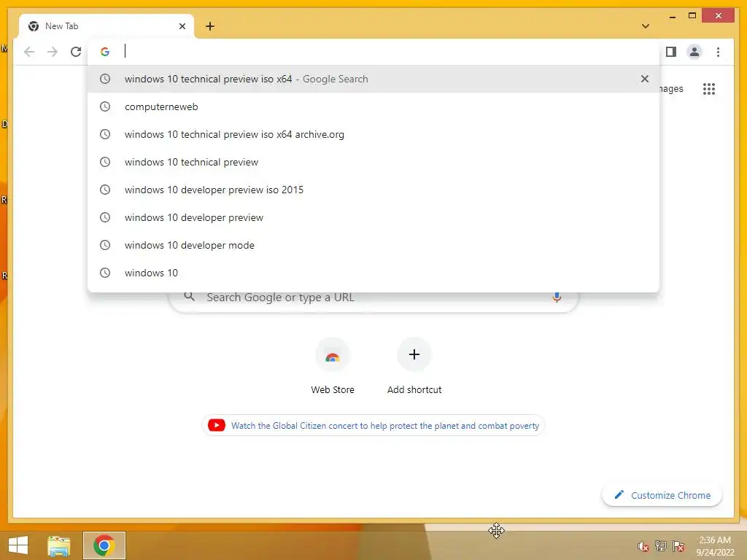Click the Add shortcut label
Viewport: 747px width, 560px height.
(414, 389)
